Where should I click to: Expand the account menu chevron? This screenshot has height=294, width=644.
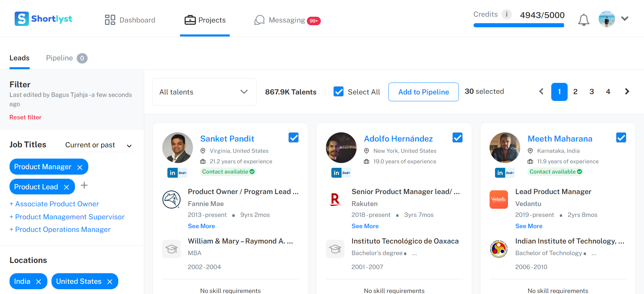click(625, 19)
